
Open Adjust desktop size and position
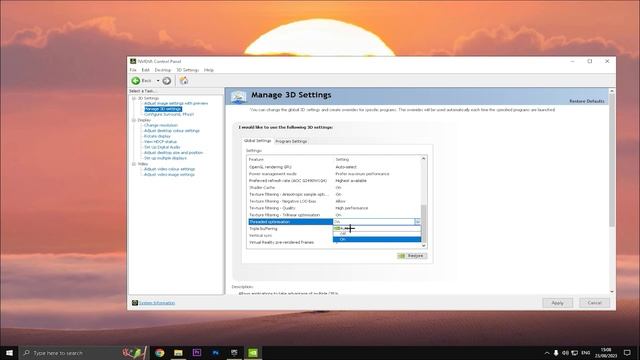coord(173,153)
